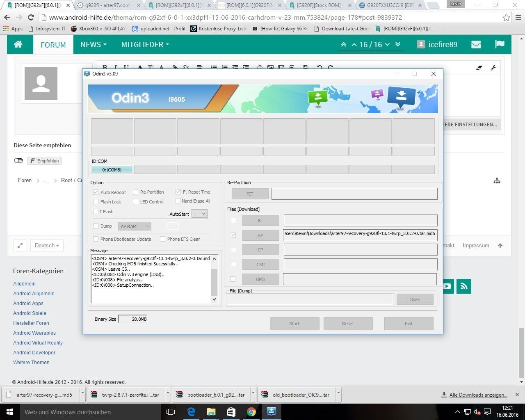Click the Reset button in Odin
The width and height of the screenshot is (525, 420).
pyautogui.click(x=348, y=324)
